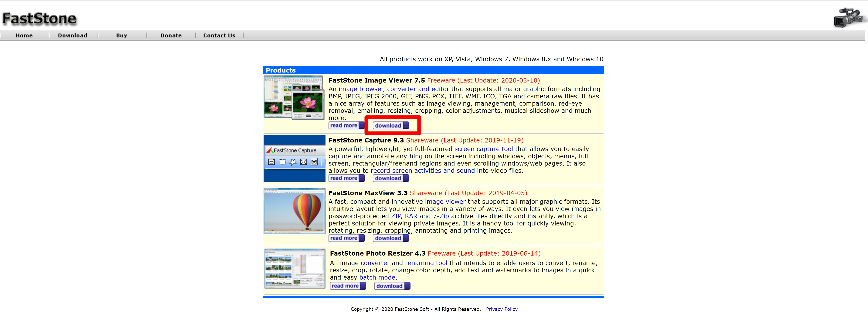Viewport: 868px width, 329px height.
Task: Follow the 'screen capture tool' link
Action: coord(483,149)
